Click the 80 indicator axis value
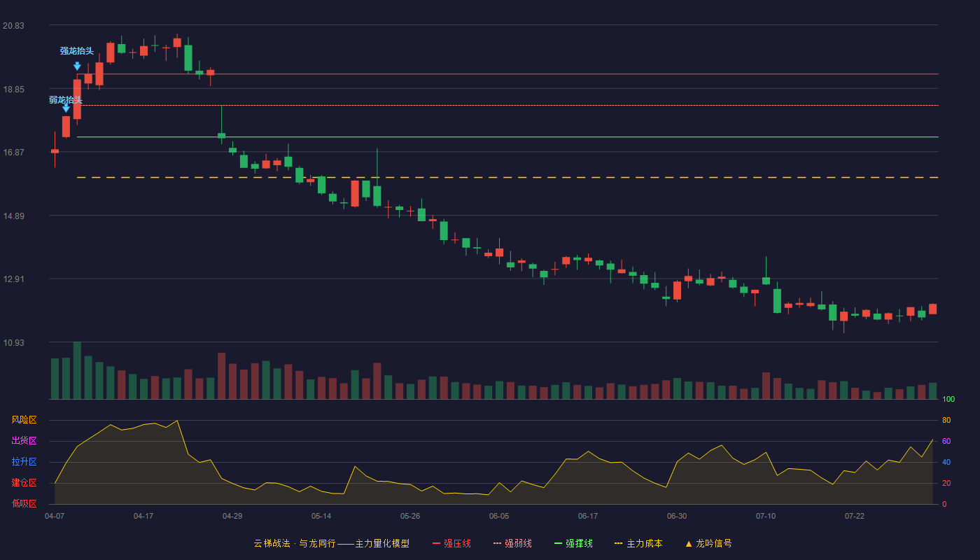This screenshot has height=560, width=980. click(x=946, y=421)
